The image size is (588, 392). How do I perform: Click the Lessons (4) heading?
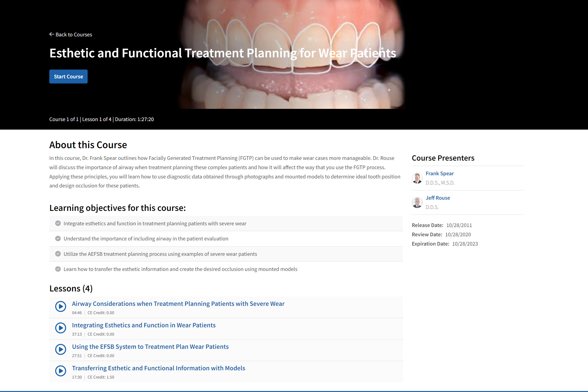coord(71,289)
